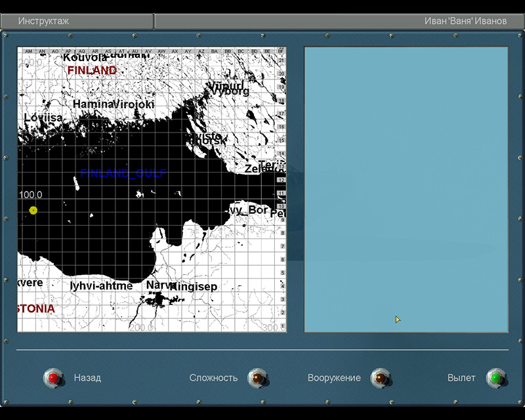Screen dimensions: 525x420
Task: Click the brown Сложность round button
Action: (257, 378)
